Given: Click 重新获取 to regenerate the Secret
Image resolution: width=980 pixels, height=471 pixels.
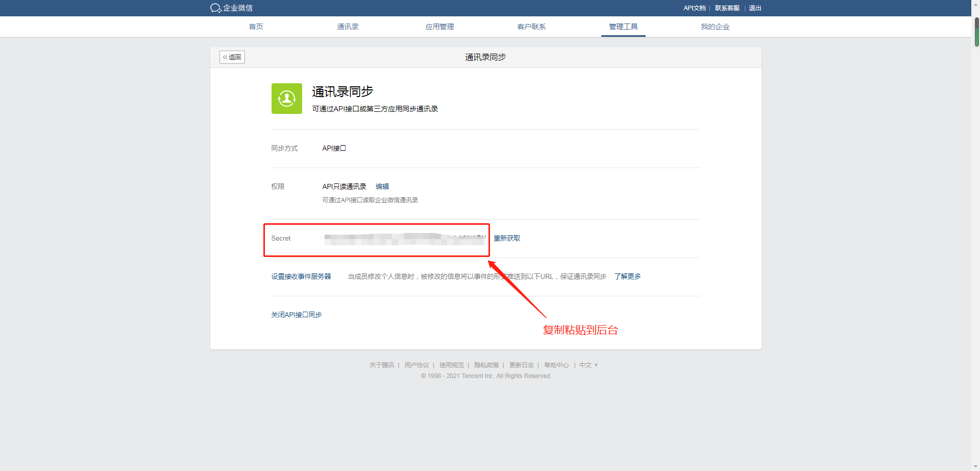Looking at the screenshot, I should coord(507,238).
